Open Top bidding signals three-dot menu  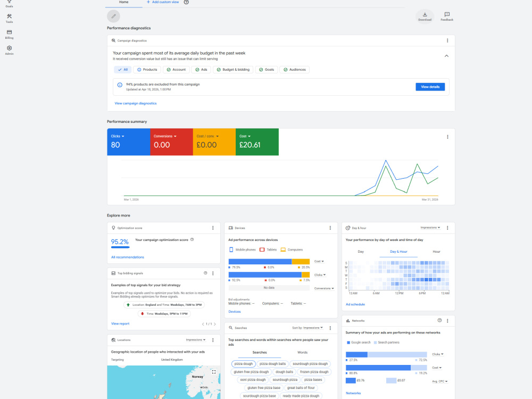coord(213,273)
